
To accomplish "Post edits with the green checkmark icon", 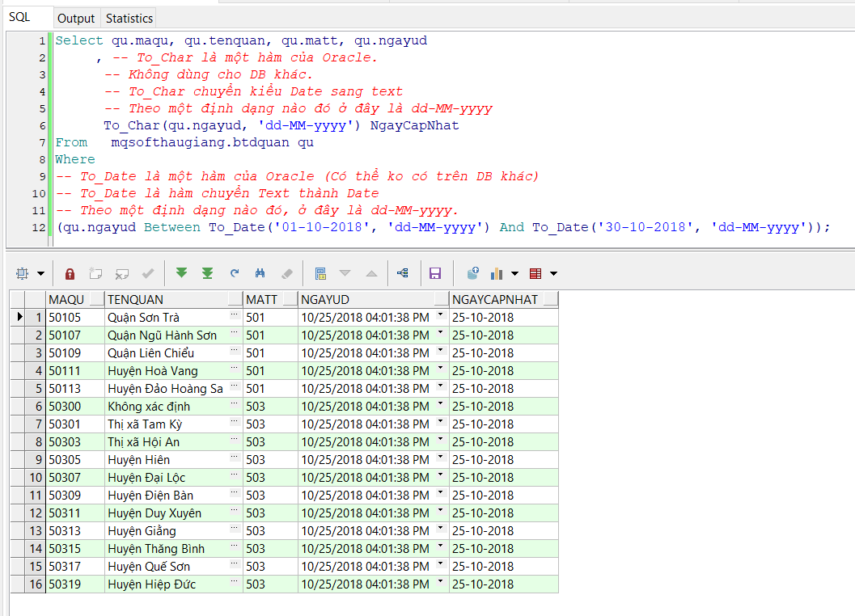I will click(x=150, y=273).
